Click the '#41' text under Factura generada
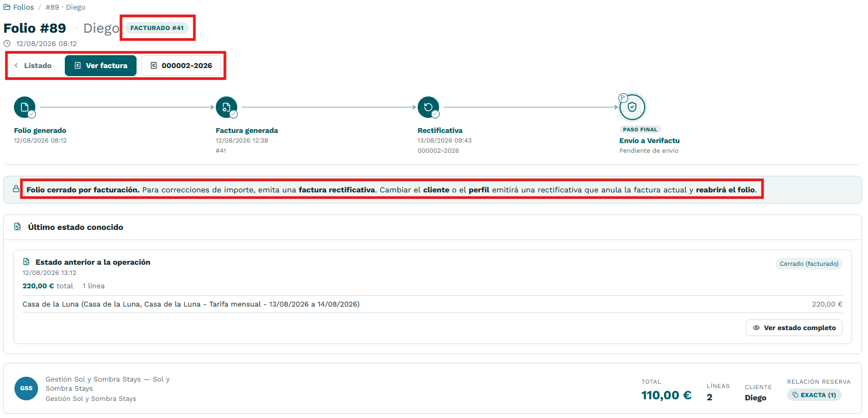Viewport: 868px width, 418px height. (221, 151)
